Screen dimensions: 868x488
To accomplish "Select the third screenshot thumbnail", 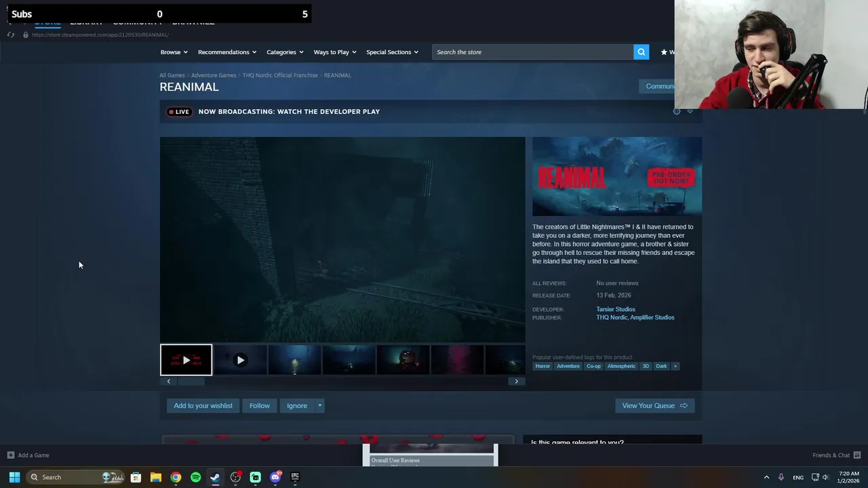I will (294, 360).
